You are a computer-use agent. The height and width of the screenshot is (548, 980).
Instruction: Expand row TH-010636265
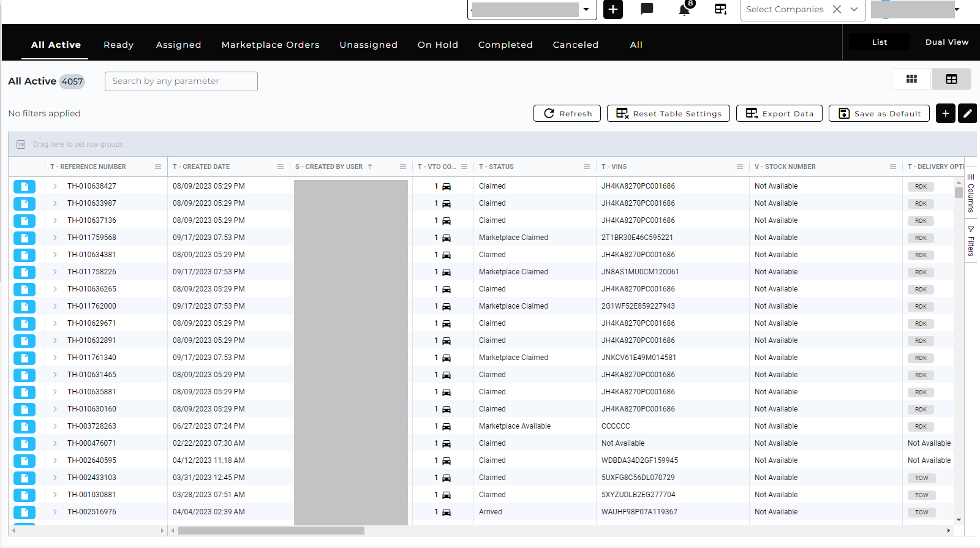click(55, 289)
